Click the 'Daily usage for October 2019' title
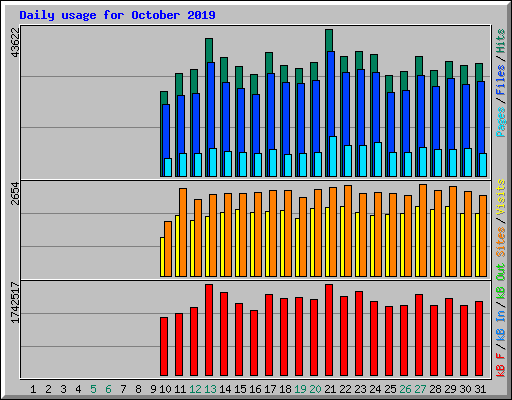Screen dimensions: 512x400 click(117, 15)
